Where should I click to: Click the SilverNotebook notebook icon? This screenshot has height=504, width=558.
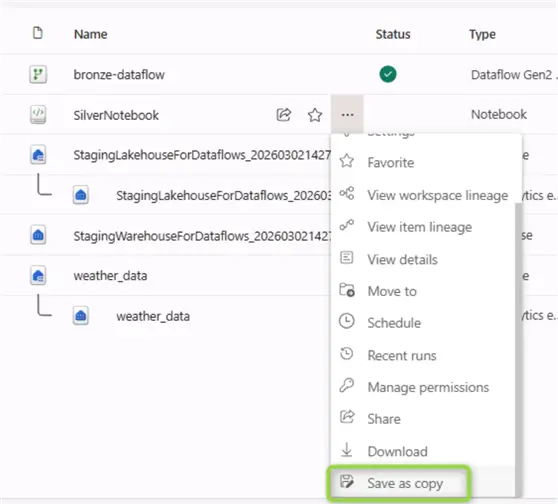tap(38, 115)
